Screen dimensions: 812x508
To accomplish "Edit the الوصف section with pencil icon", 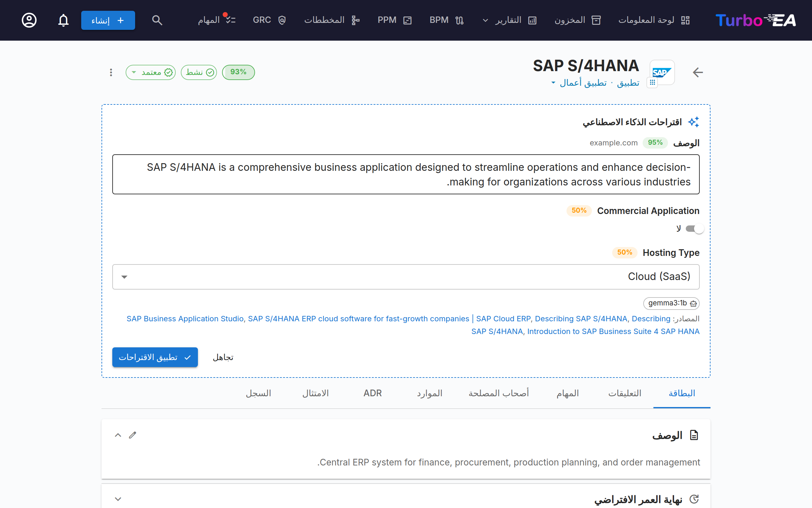I will point(133,435).
